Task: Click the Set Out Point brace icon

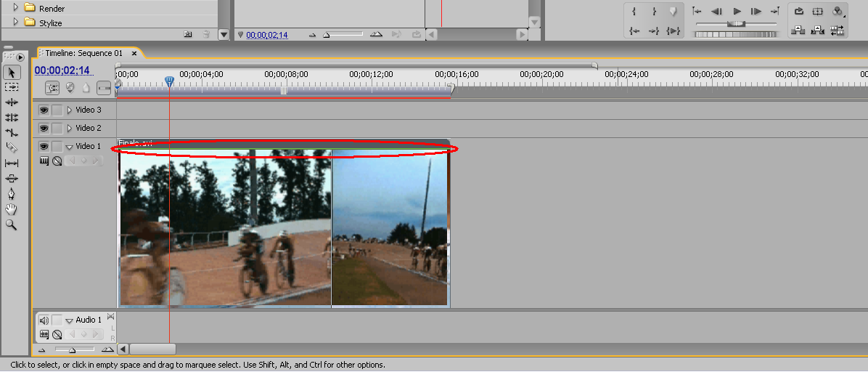Action: coord(654,11)
